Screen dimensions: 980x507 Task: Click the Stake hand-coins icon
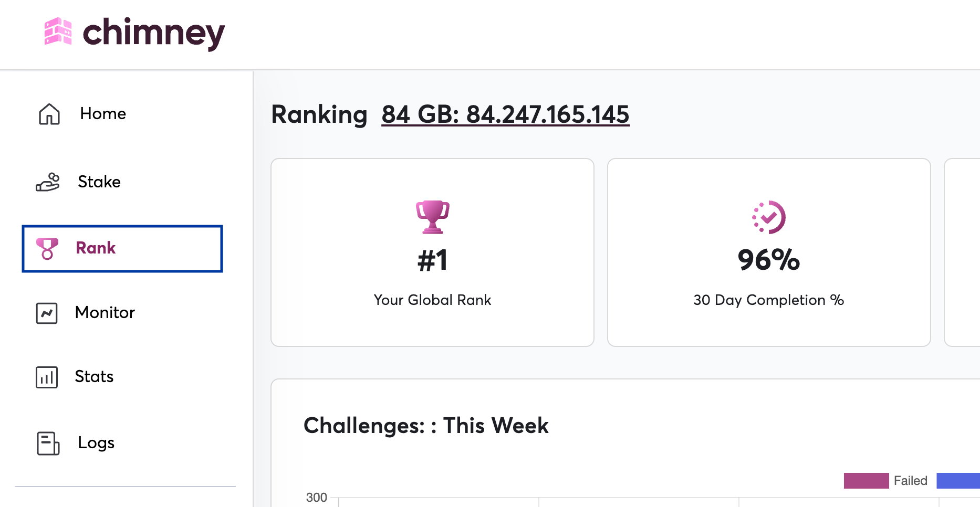point(48,182)
